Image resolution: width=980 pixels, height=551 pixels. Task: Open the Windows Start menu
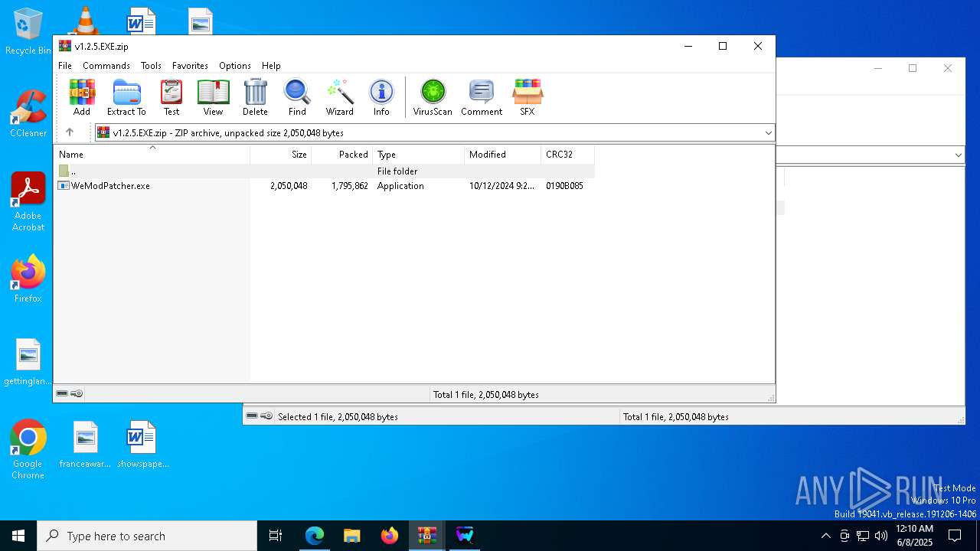click(x=18, y=536)
